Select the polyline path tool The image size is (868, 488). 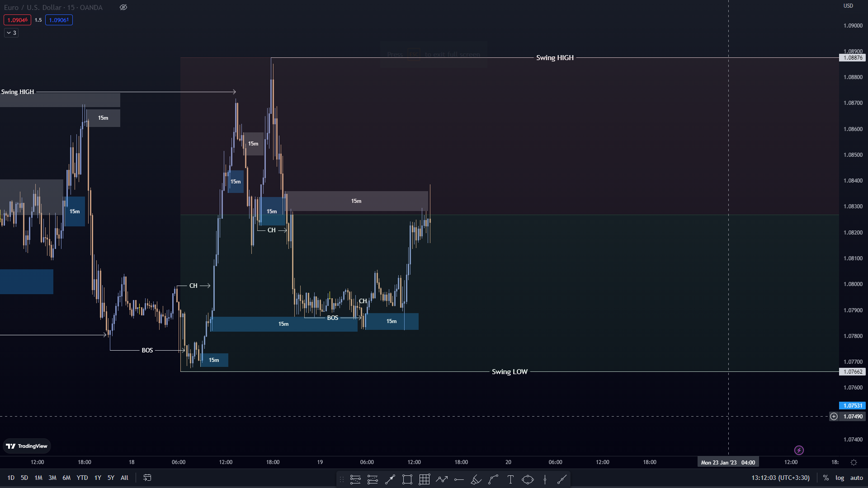tap(442, 479)
